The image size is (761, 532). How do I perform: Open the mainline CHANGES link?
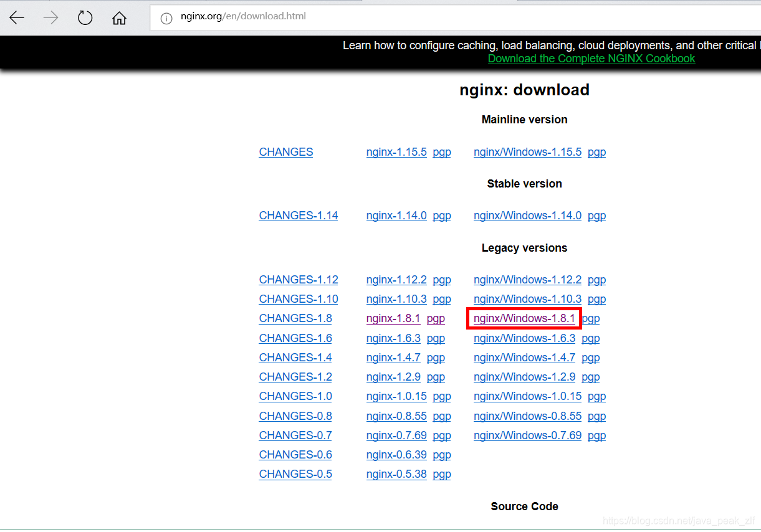(286, 152)
